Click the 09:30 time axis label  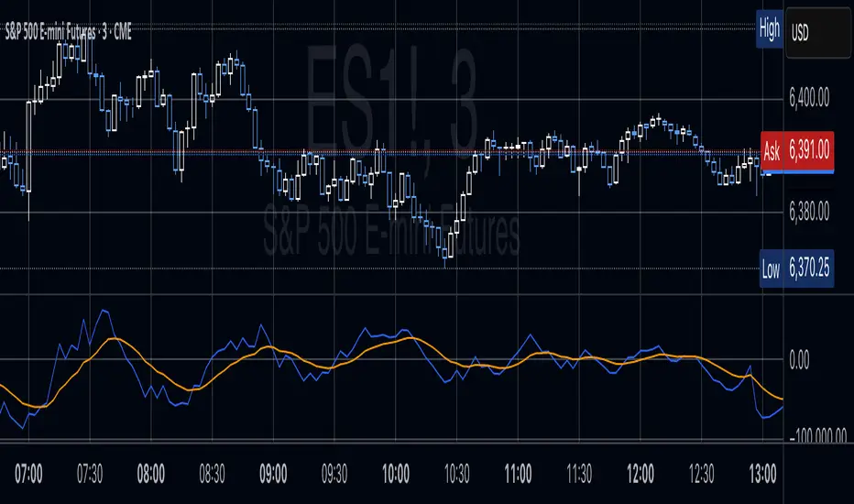pyautogui.click(x=334, y=474)
